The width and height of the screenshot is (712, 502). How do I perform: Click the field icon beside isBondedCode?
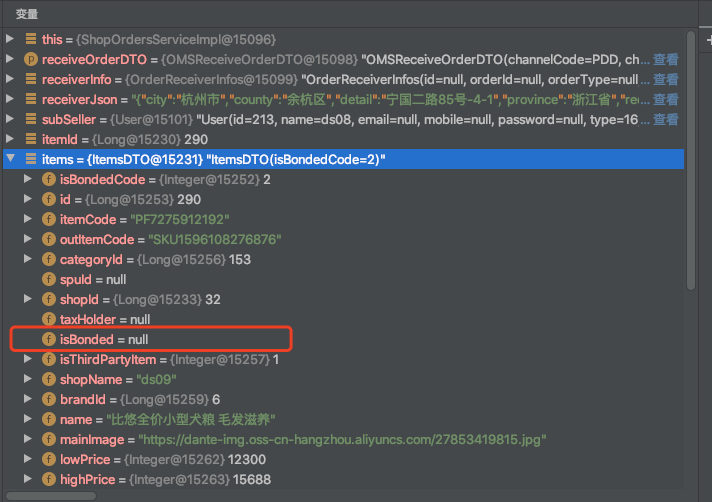[49, 180]
